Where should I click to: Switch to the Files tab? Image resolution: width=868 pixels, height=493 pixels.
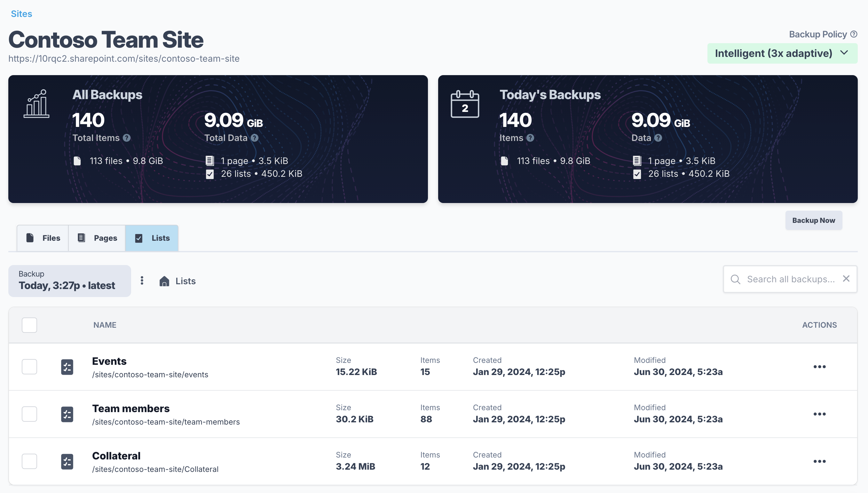point(43,238)
